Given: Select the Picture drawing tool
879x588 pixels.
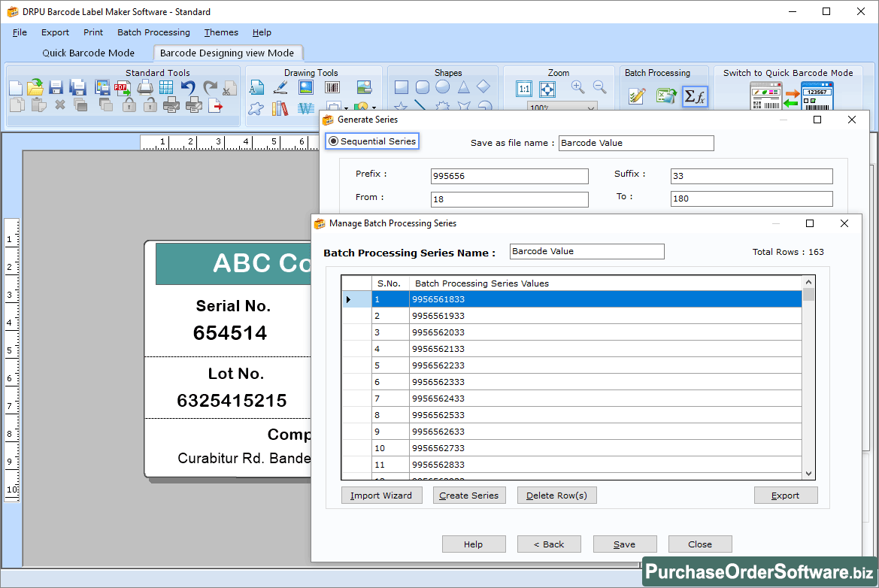Looking at the screenshot, I should (x=306, y=86).
